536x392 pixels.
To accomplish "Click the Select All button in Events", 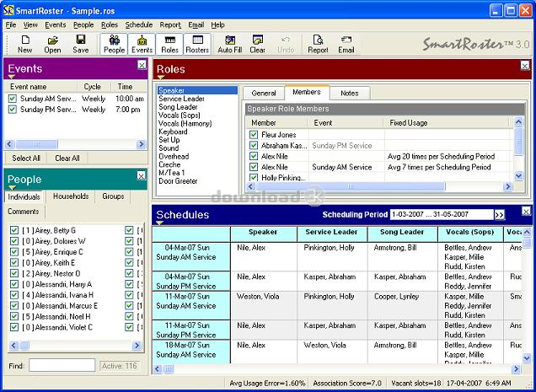I will point(25,158).
